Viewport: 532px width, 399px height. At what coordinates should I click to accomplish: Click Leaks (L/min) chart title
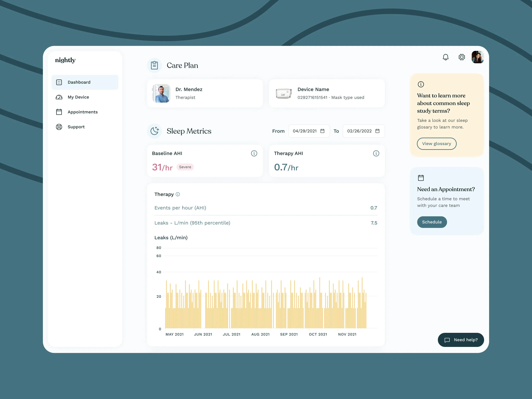[x=171, y=238]
